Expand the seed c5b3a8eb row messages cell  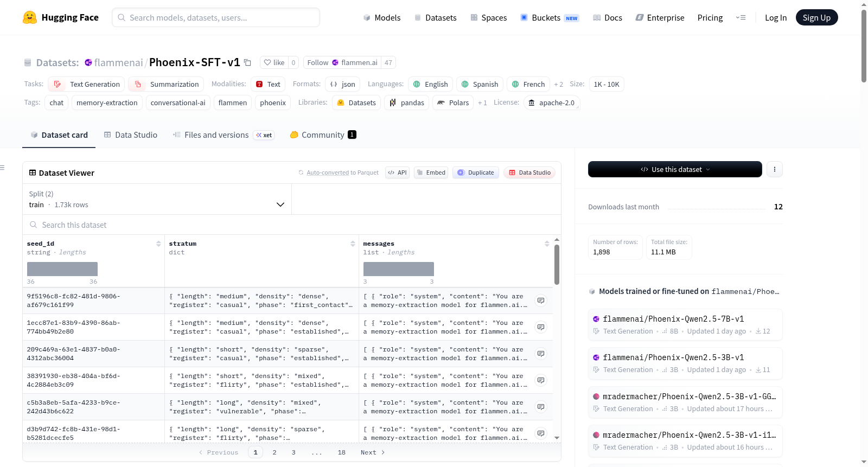pos(541,407)
